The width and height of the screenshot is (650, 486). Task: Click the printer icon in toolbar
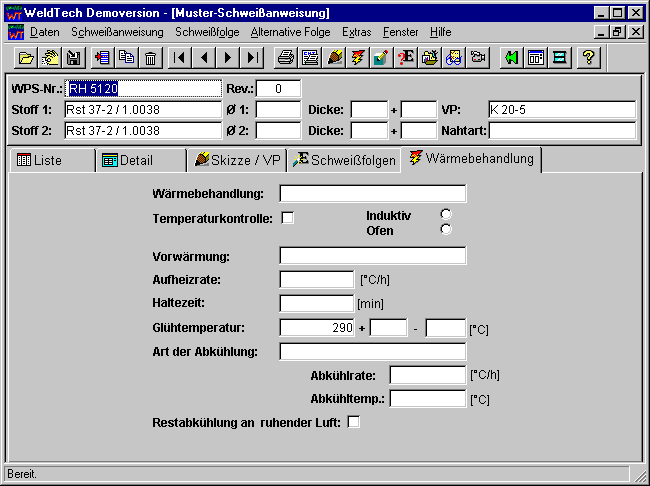click(286, 57)
